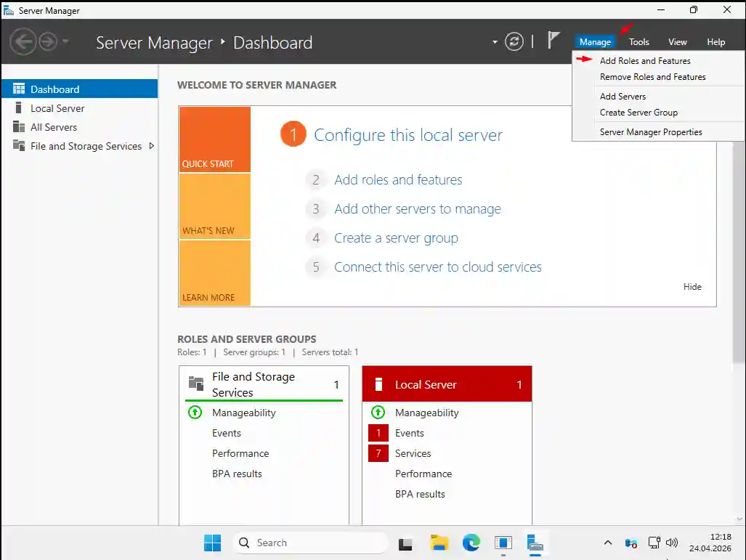This screenshot has width=746, height=560.
Task: Select Dashboard in the navigation pane
Action: click(79, 89)
